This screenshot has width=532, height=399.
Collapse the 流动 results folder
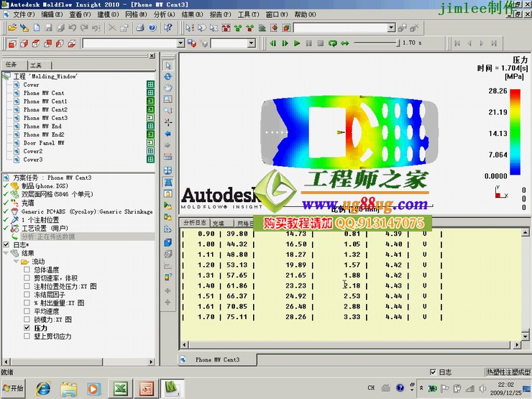point(15,262)
